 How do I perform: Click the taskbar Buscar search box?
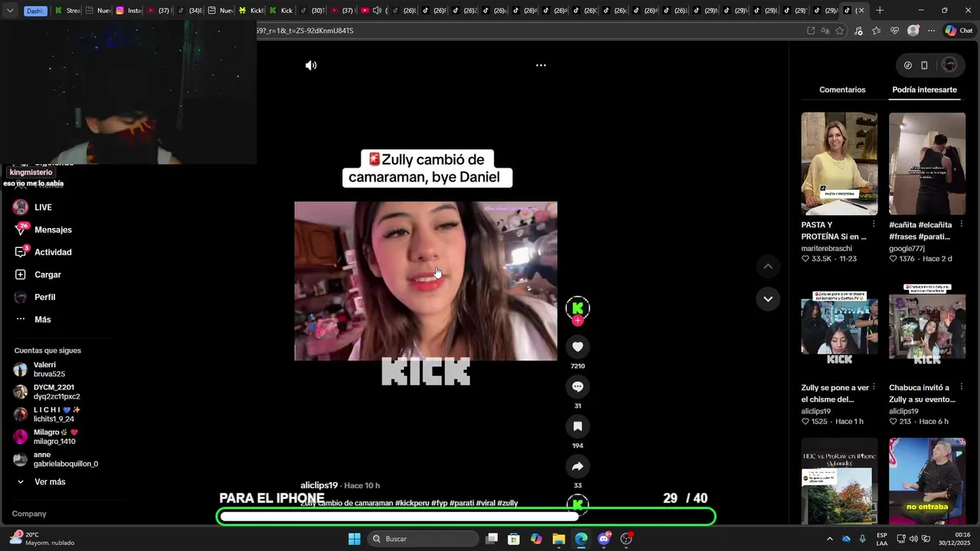click(423, 539)
